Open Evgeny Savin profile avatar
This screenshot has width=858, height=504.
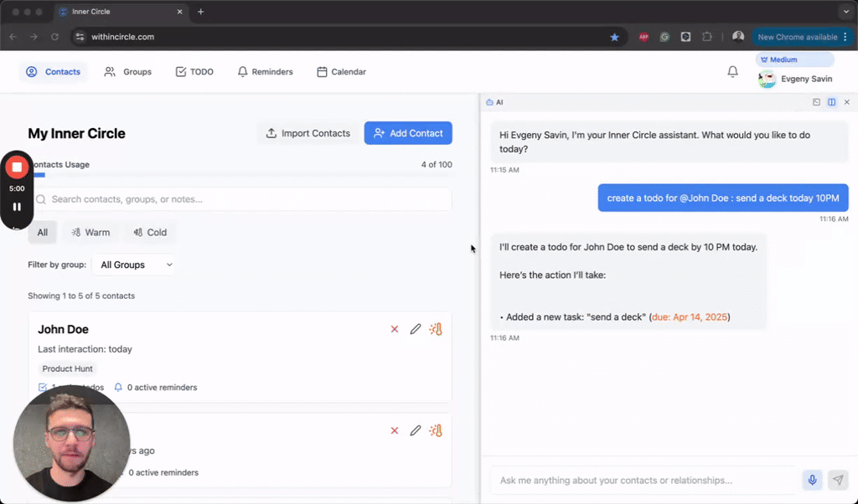[x=767, y=79]
